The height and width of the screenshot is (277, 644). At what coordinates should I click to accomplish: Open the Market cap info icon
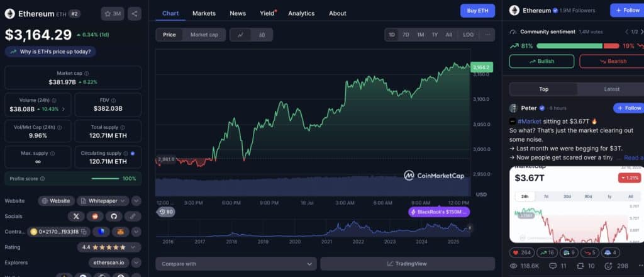pos(86,73)
